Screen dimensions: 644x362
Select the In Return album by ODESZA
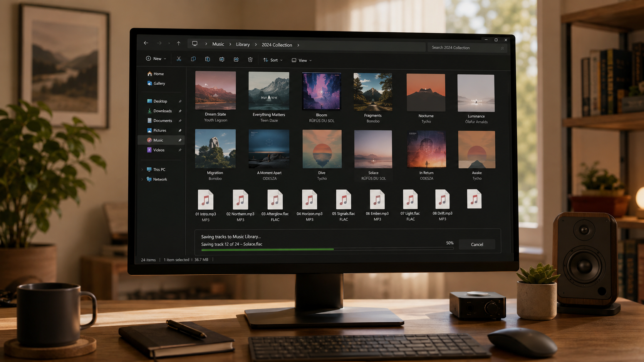click(427, 150)
